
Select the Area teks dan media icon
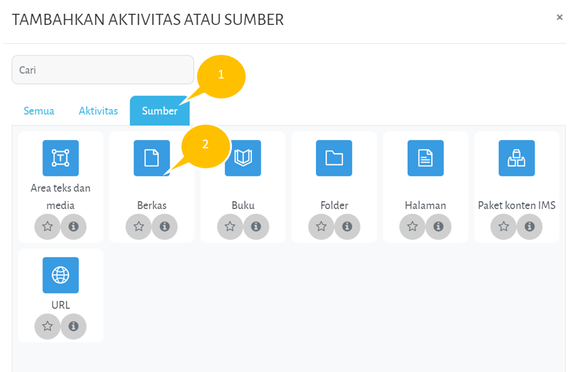(60, 158)
